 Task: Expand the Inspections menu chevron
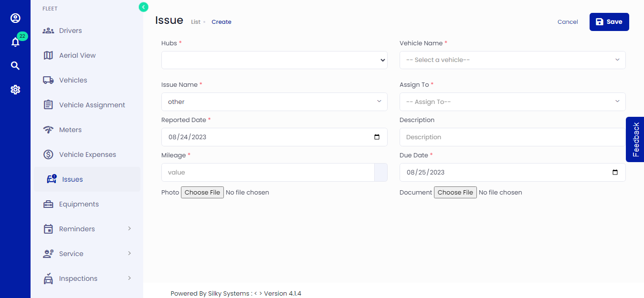point(129,278)
